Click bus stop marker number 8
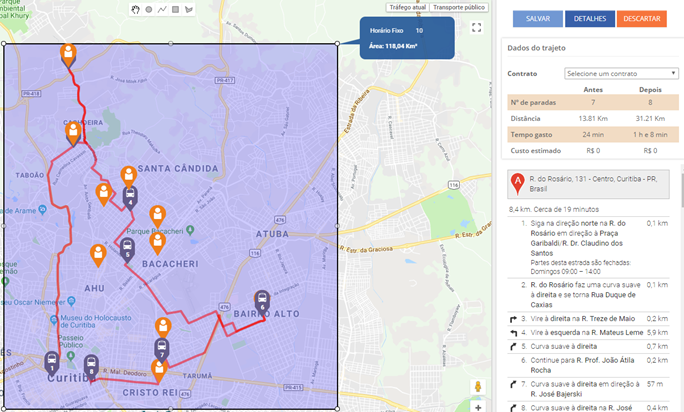 click(x=91, y=367)
